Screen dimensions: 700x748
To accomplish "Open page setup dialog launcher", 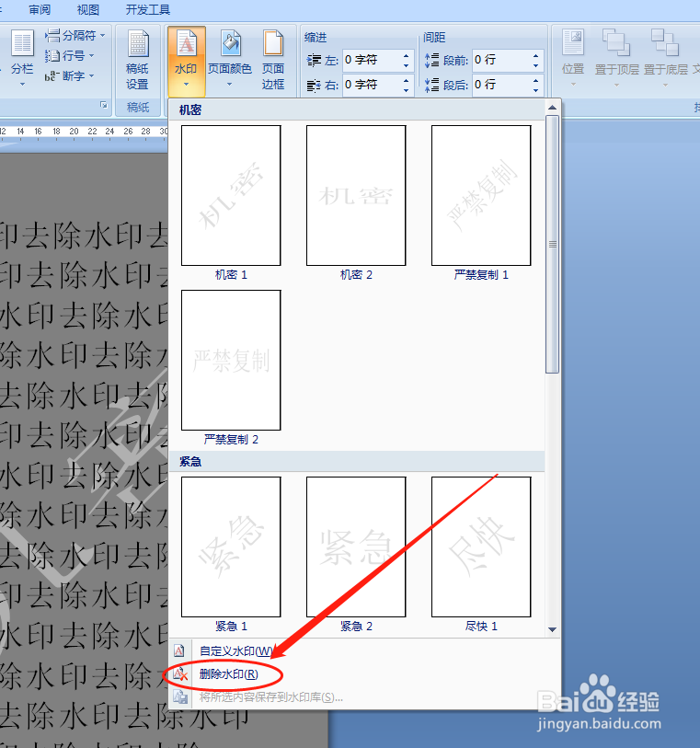I will click(104, 105).
